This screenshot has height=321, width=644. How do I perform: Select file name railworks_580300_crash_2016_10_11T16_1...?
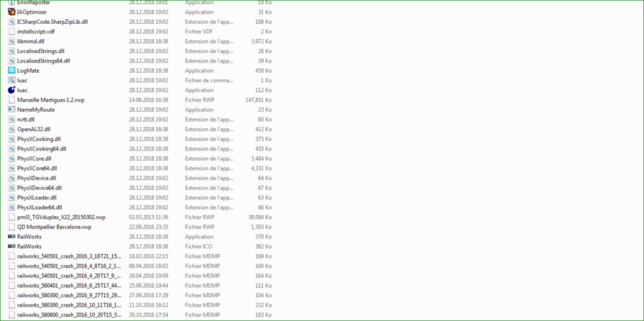click(x=69, y=305)
